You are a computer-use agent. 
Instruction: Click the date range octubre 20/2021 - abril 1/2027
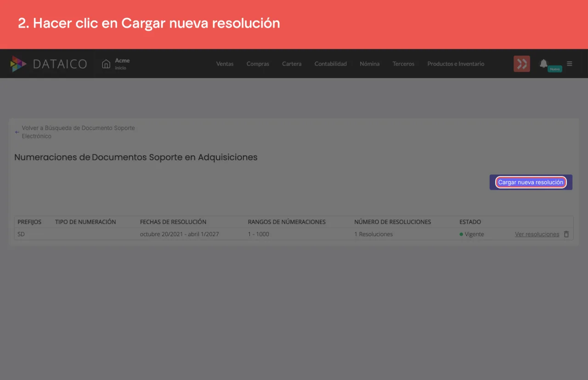click(x=180, y=234)
